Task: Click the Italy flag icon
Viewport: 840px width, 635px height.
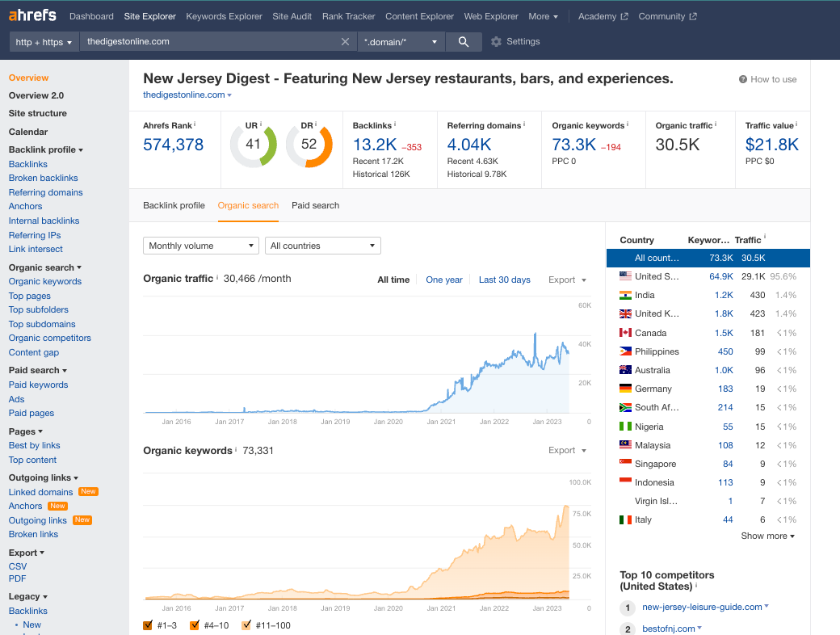Action: (x=625, y=519)
